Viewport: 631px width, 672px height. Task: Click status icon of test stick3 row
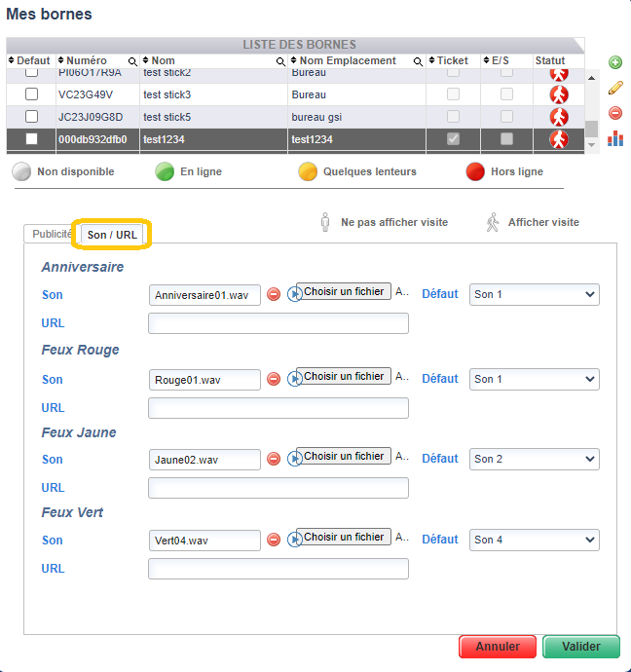click(x=558, y=94)
